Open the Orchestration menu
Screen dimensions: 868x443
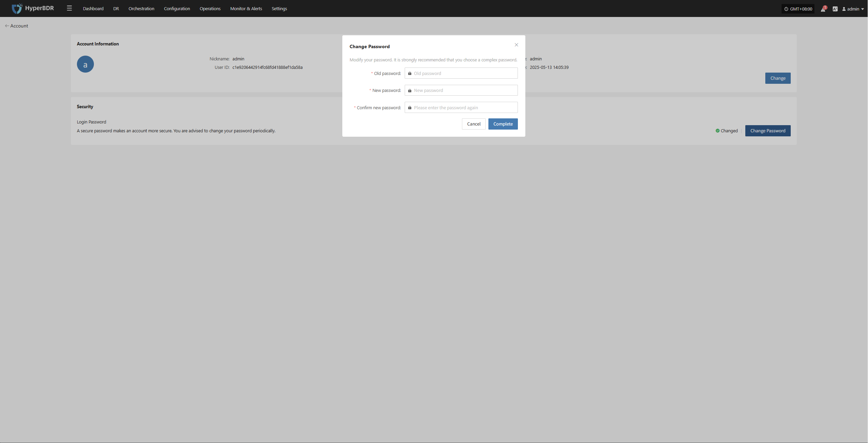(141, 8)
